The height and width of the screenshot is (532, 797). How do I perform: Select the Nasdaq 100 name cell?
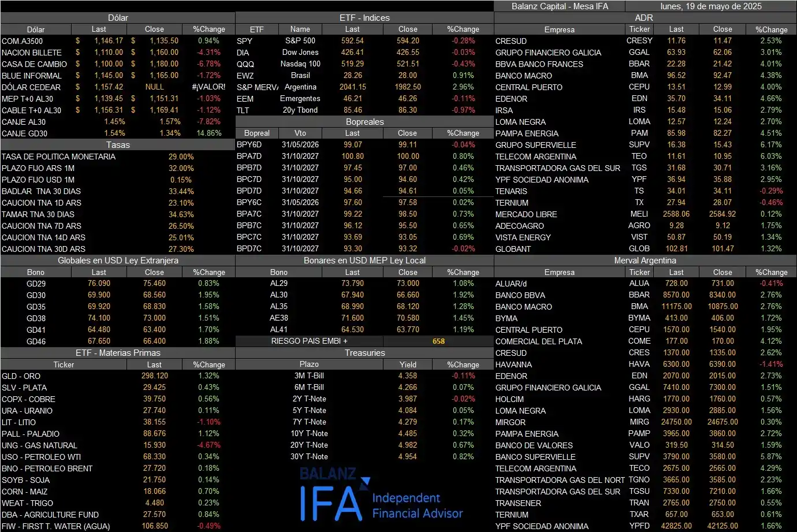click(300, 64)
